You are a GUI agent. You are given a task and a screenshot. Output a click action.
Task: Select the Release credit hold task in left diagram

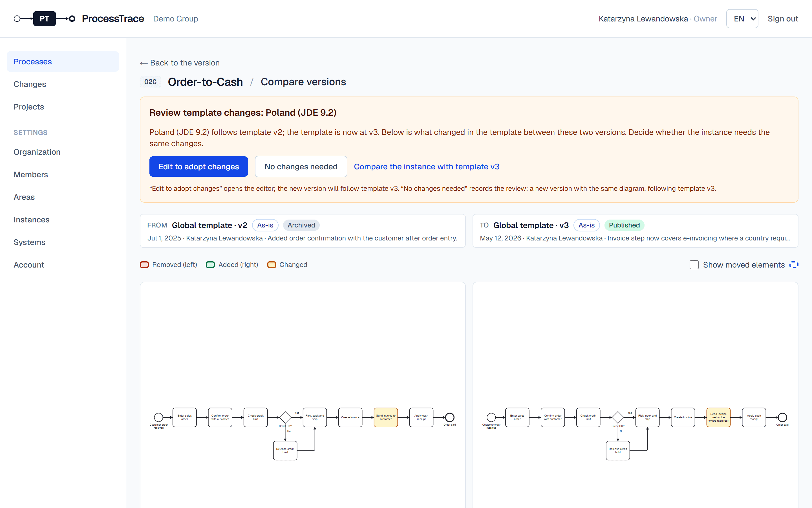point(285,450)
